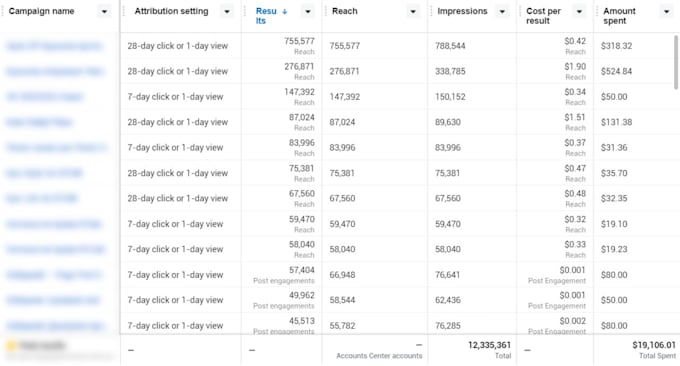
Task: Click the $524.84 amount spent cell
Action: click(x=616, y=71)
